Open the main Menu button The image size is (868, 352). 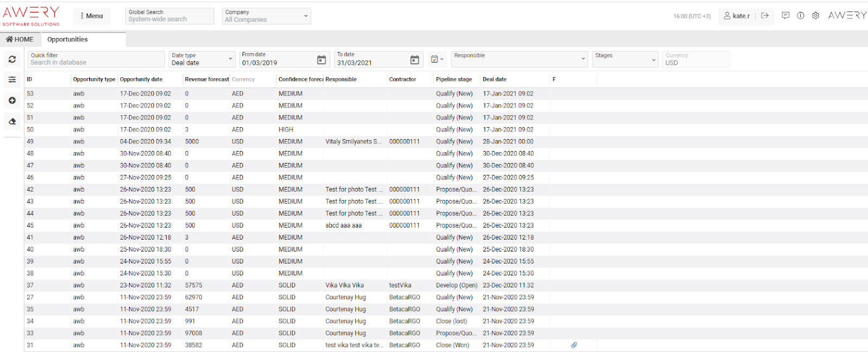point(92,16)
